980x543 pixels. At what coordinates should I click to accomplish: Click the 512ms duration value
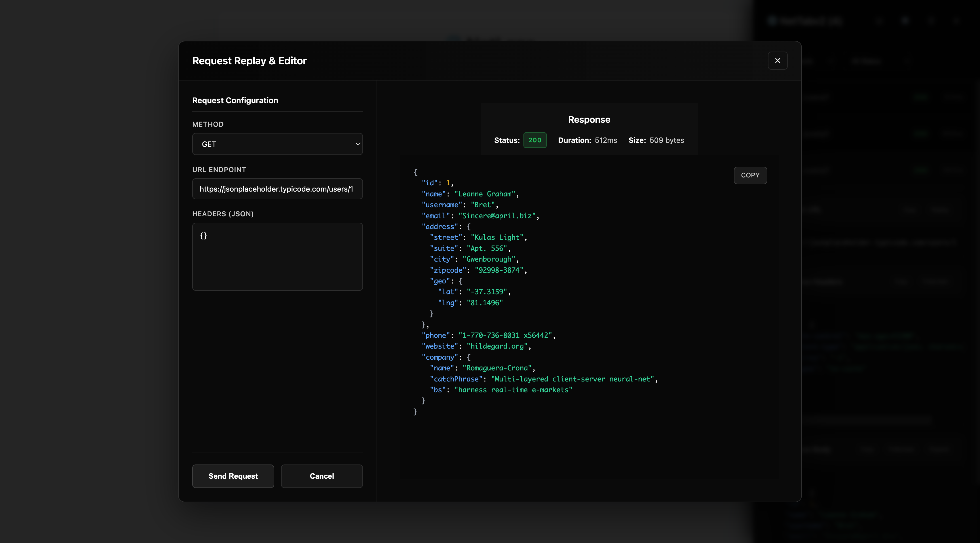pyautogui.click(x=606, y=140)
